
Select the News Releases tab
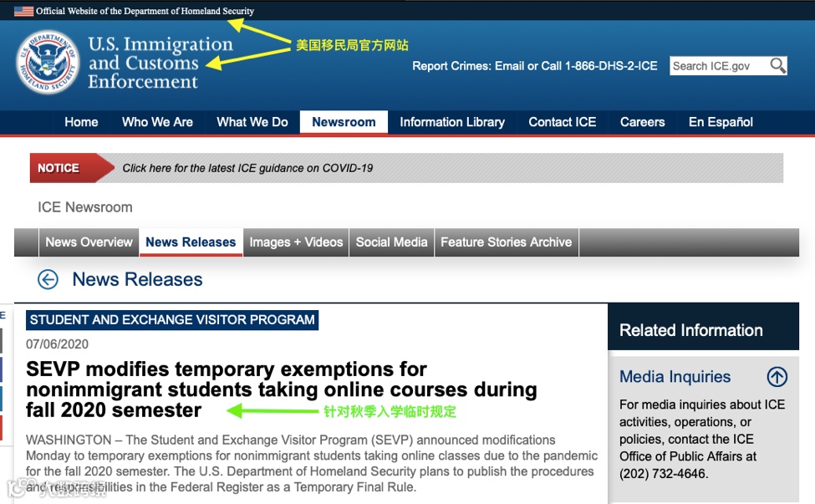[191, 242]
